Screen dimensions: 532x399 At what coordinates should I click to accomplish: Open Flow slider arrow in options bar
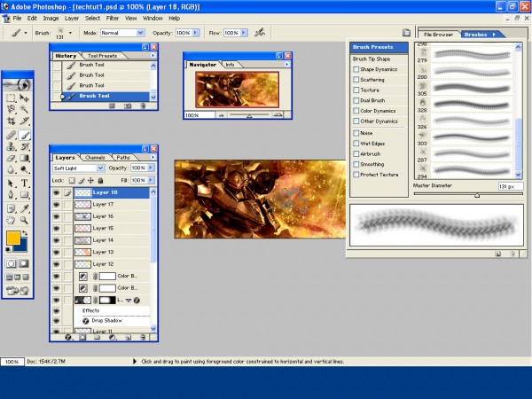244,33
